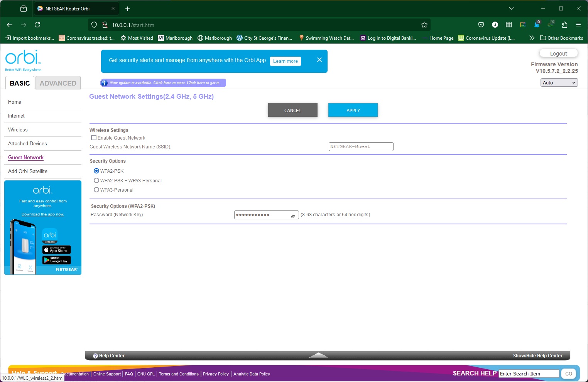This screenshot has width=588, height=382.
Task: Click the GO search help button
Action: [569, 374]
